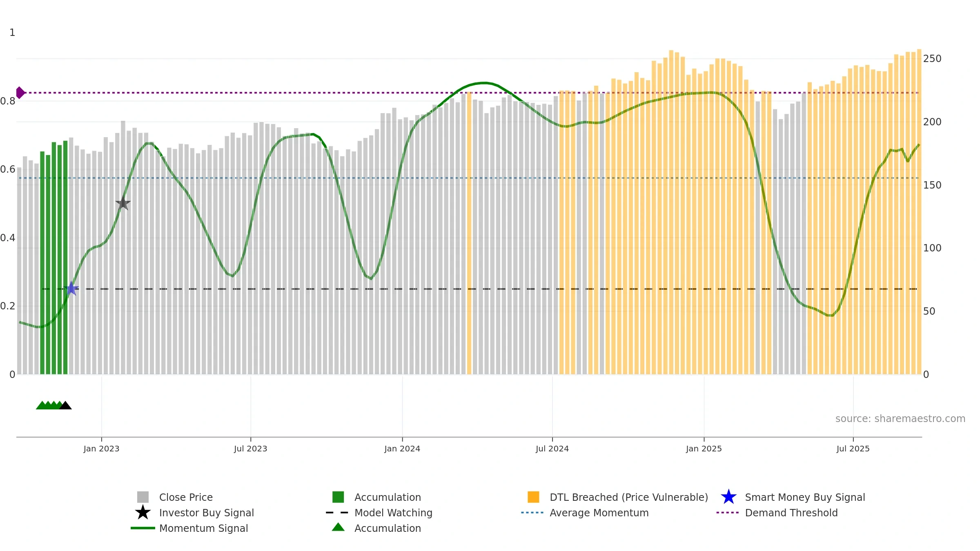The image size is (980, 551).
Task: Toggle the Momentum Signal legend entry
Action: [x=189, y=528]
